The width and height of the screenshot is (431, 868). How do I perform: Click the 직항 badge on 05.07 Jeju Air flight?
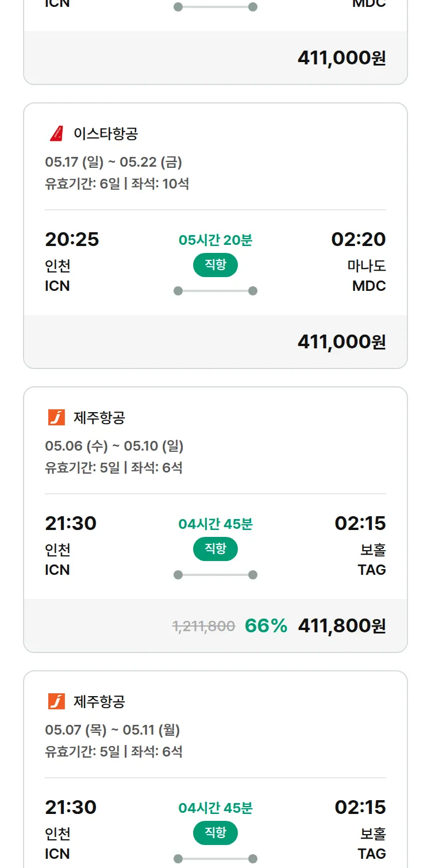(215, 833)
